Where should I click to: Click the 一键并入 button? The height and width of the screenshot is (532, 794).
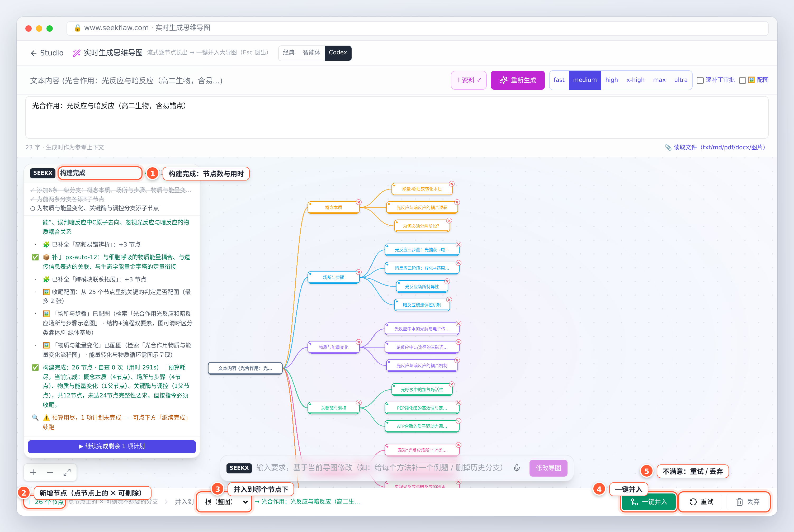click(x=649, y=502)
